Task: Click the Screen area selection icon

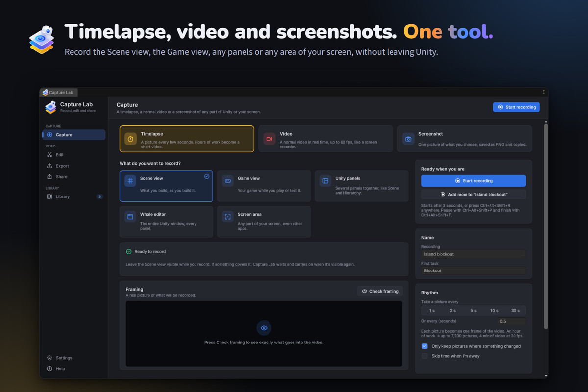Action: tap(228, 217)
